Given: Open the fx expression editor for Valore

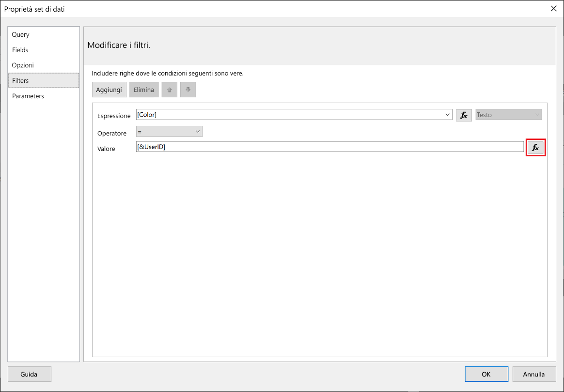Looking at the screenshot, I should (535, 148).
